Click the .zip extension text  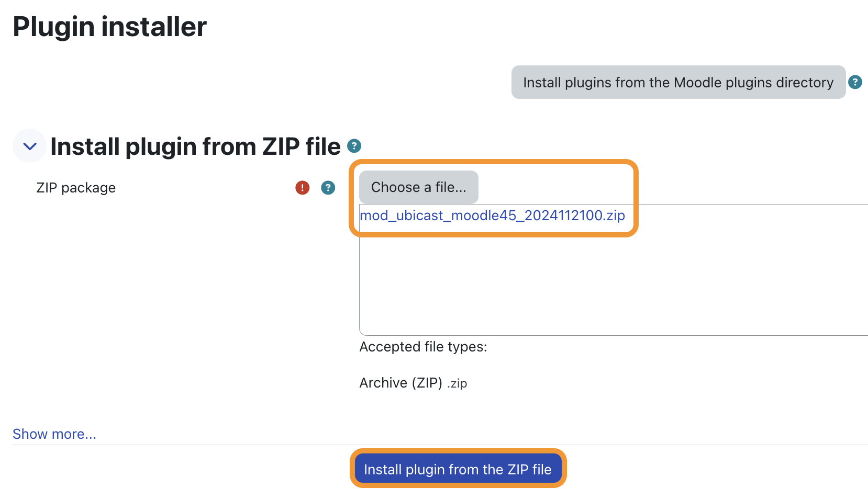[457, 383]
